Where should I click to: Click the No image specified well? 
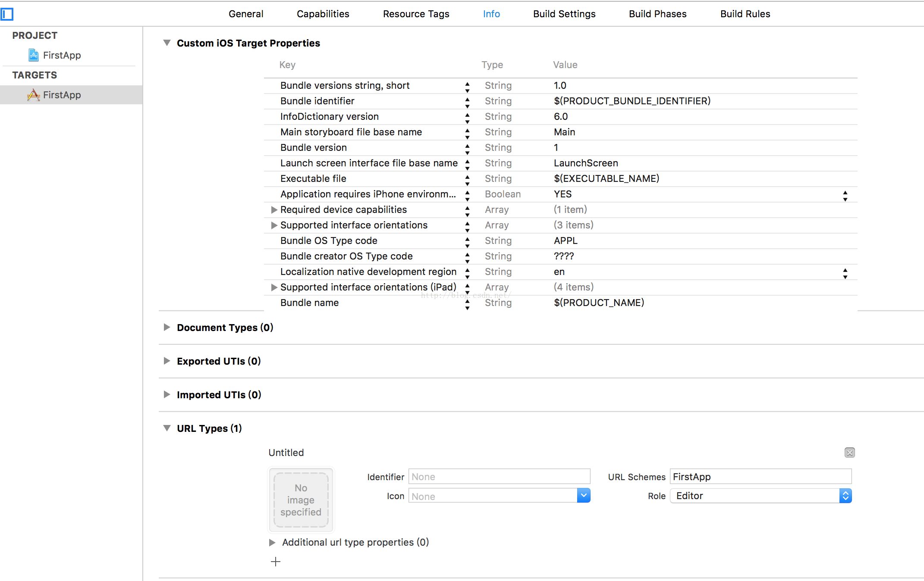pyautogui.click(x=301, y=500)
